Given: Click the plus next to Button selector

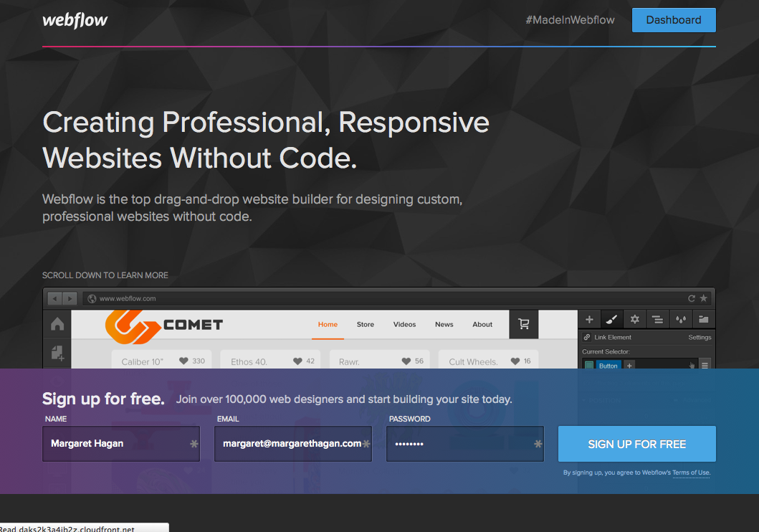Looking at the screenshot, I should coord(629,366).
